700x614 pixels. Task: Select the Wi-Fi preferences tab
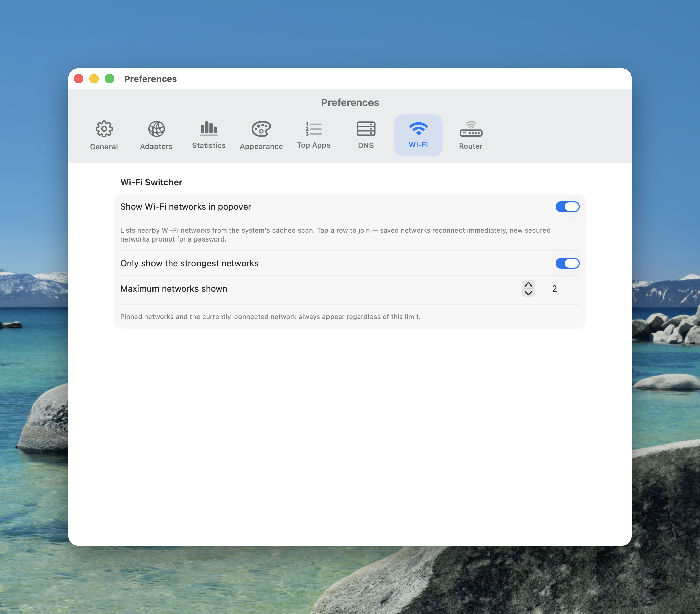pyautogui.click(x=418, y=135)
